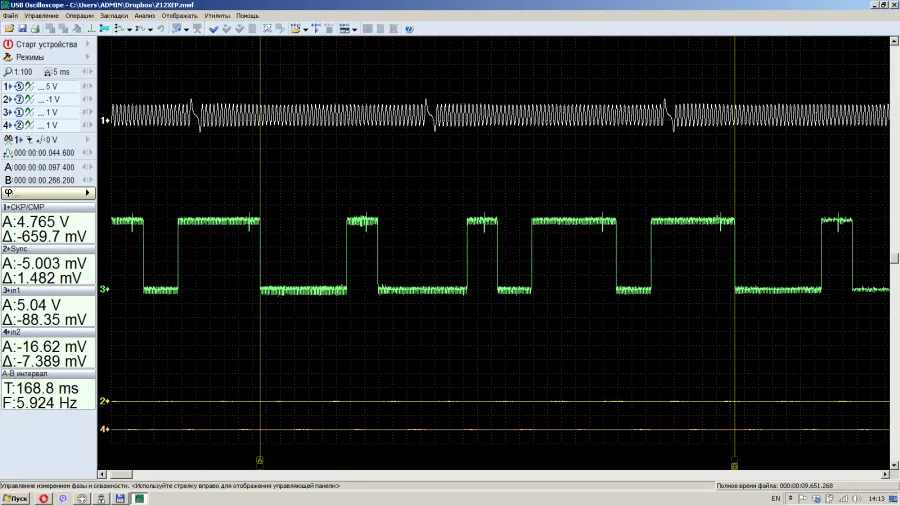Click the teal flag bookmark toolbar icon

coord(104,29)
